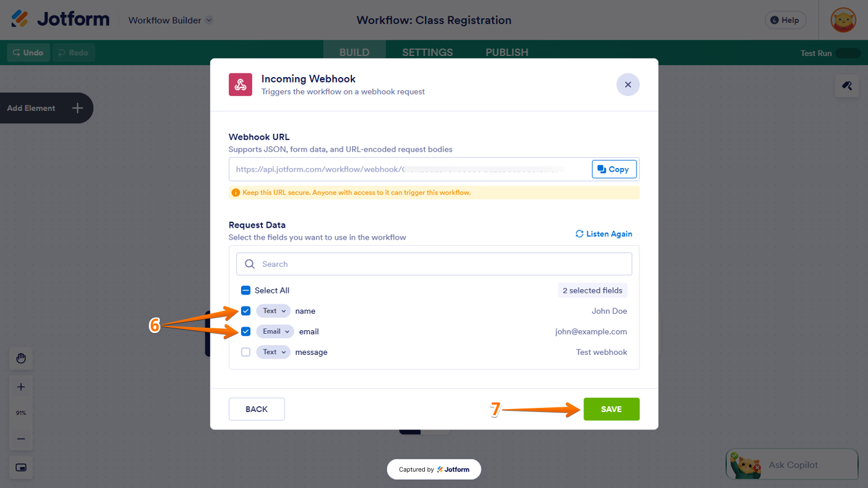The image size is (868, 488).
Task: Click the 'Test webhook' sample value
Action: pyautogui.click(x=602, y=352)
